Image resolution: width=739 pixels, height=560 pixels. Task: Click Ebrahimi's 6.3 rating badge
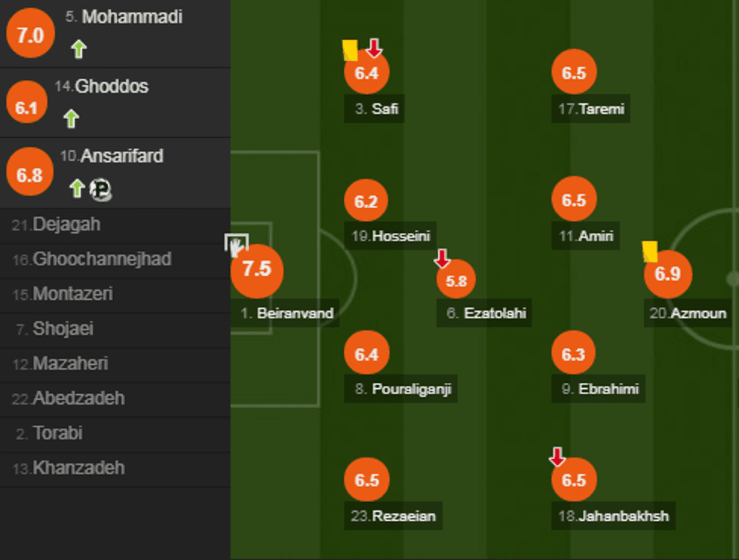(574, 353)
